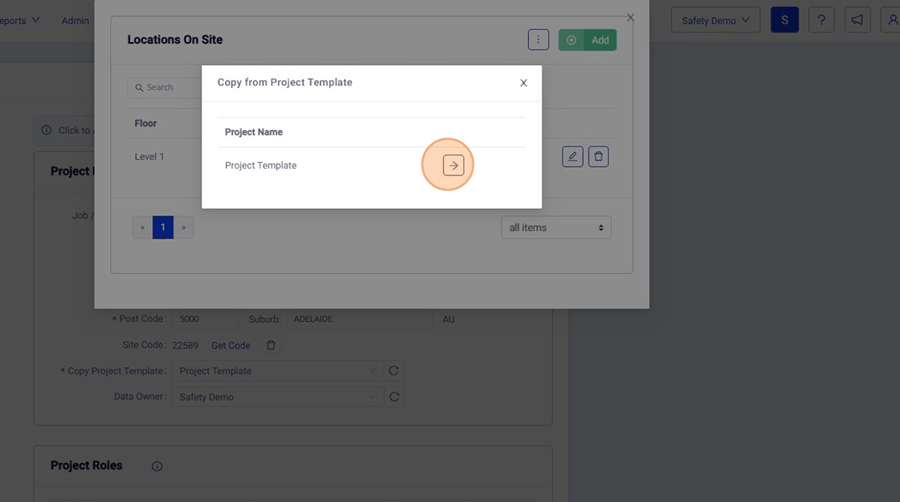Open the Safety Demo account dropdown

coord(715,20)
